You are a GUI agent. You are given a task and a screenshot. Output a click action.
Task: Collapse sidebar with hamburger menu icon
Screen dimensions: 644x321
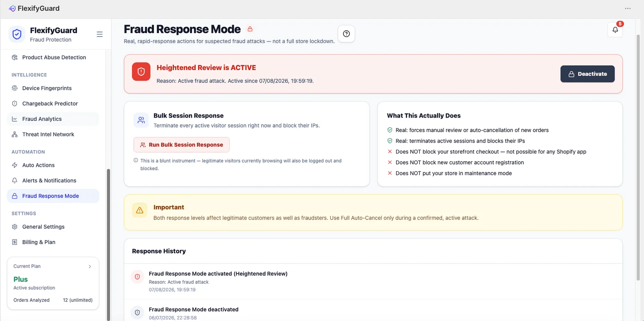click(99, 34)
